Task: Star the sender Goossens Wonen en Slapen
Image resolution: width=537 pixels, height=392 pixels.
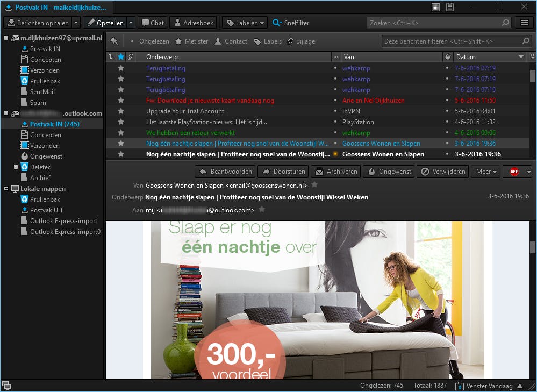Action: [314, 184]
